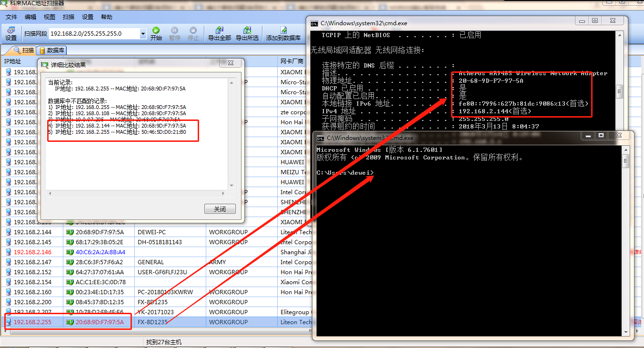Select the IP address 192.168.2.145

(32, 242)
